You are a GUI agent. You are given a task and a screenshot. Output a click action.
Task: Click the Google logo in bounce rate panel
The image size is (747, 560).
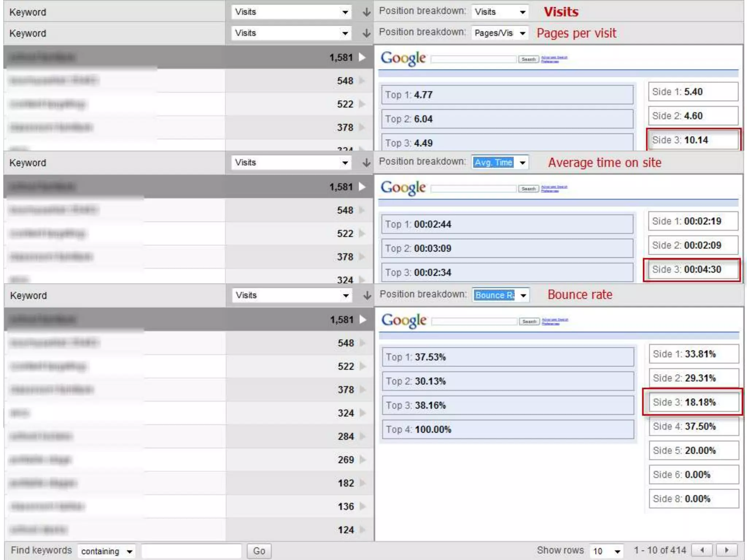[x=404, y=320]
